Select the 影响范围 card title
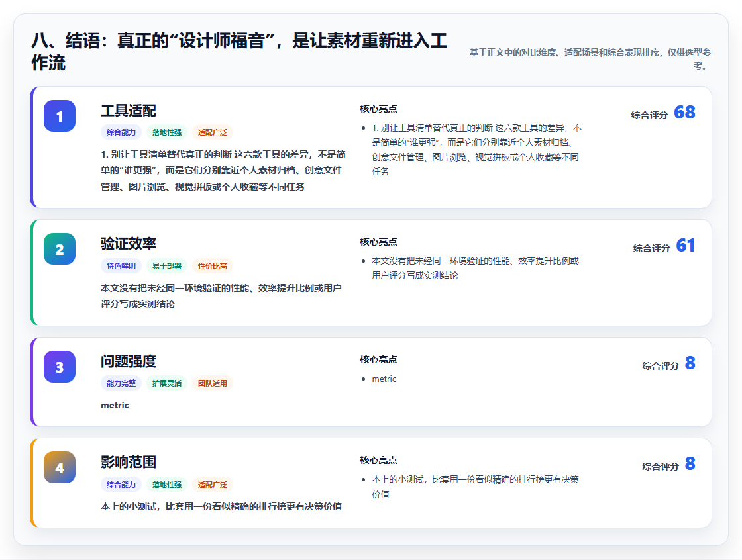The image size is (742, 560). pos(129,462)
